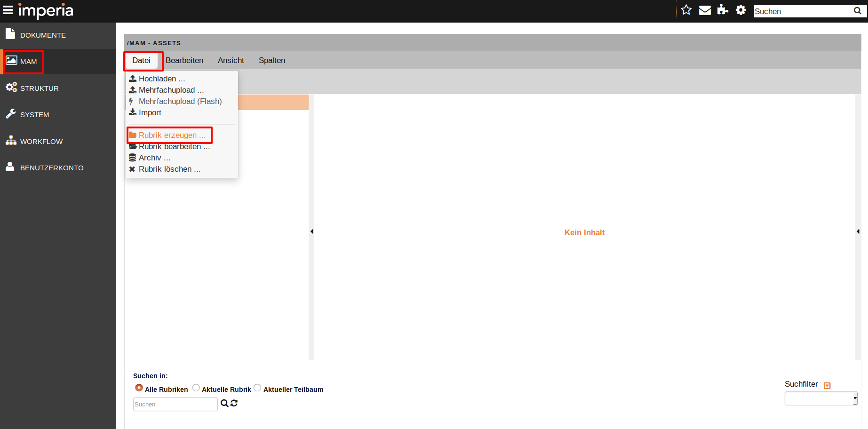
Task: Open the plugins puzzle-piece icon
Action: click(723, 10)
